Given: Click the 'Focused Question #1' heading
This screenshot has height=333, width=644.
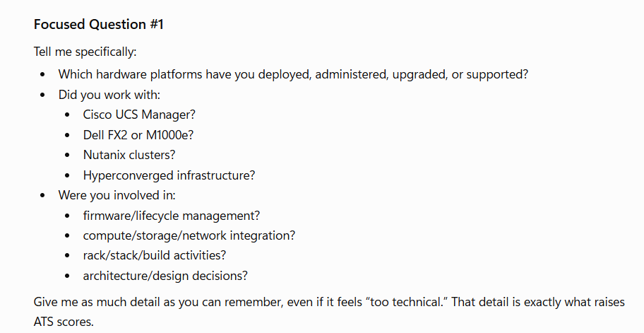Looking at the screenshot, I should click(x=99, y=24).
